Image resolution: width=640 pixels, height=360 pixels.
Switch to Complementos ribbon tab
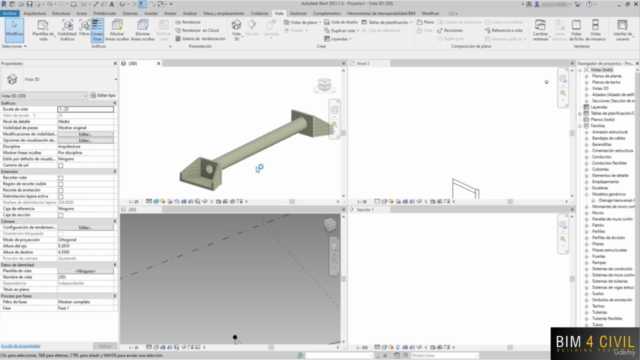(327, 13)
